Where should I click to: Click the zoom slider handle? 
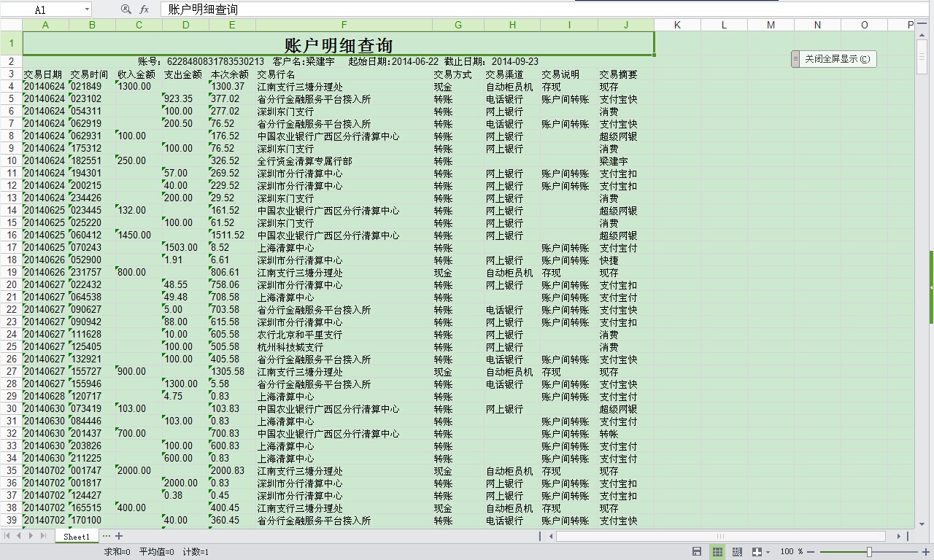click(869, 552)
